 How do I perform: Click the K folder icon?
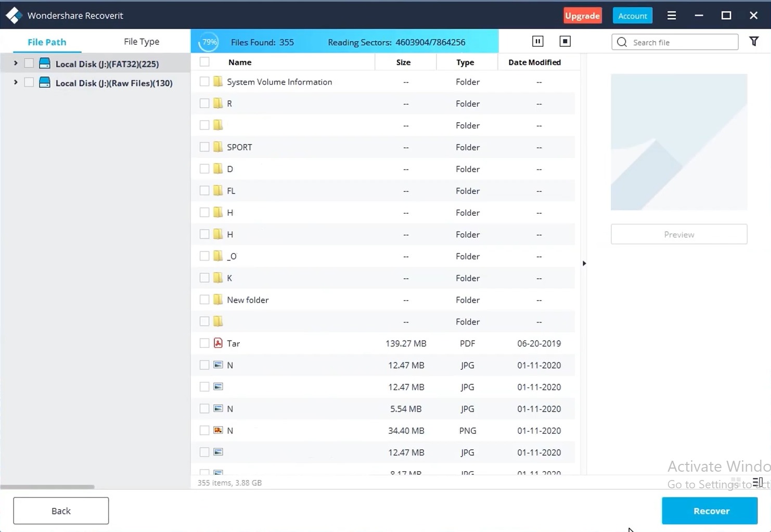click(x=218, y=278)
